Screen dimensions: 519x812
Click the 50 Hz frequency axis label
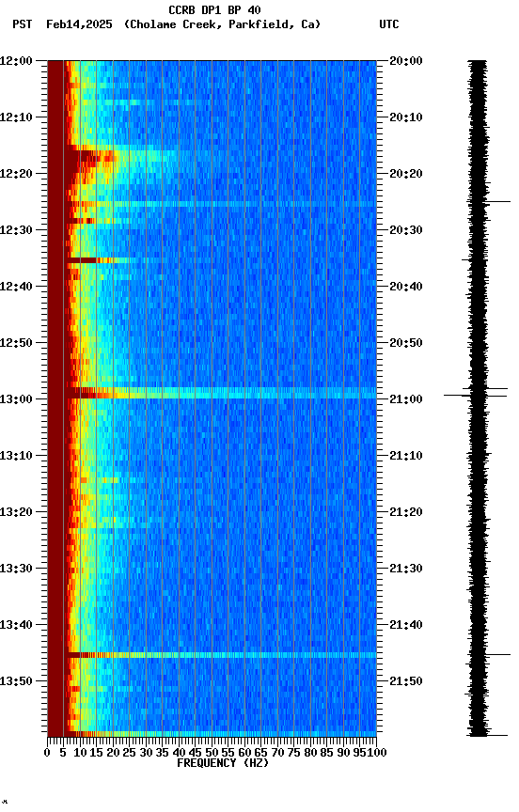[212, 753]
